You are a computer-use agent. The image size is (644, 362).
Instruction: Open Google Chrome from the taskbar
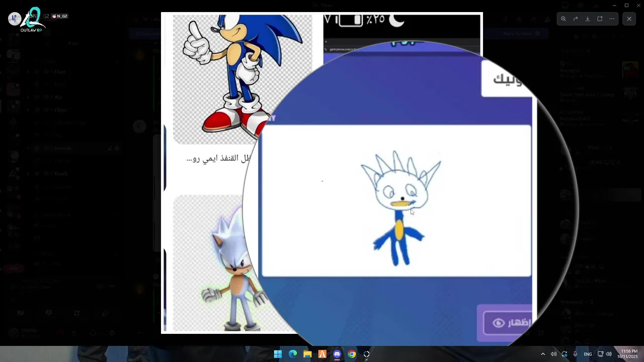[x=352, y=354]
